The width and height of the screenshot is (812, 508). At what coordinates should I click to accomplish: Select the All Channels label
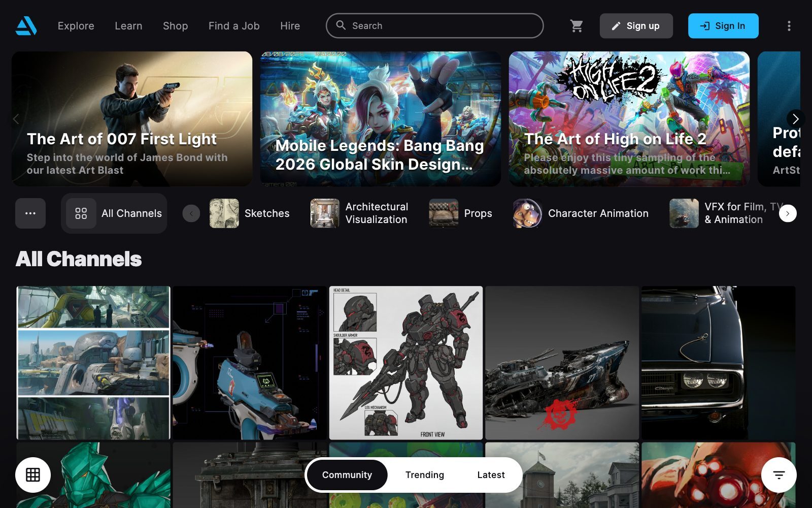coord(131,213)
